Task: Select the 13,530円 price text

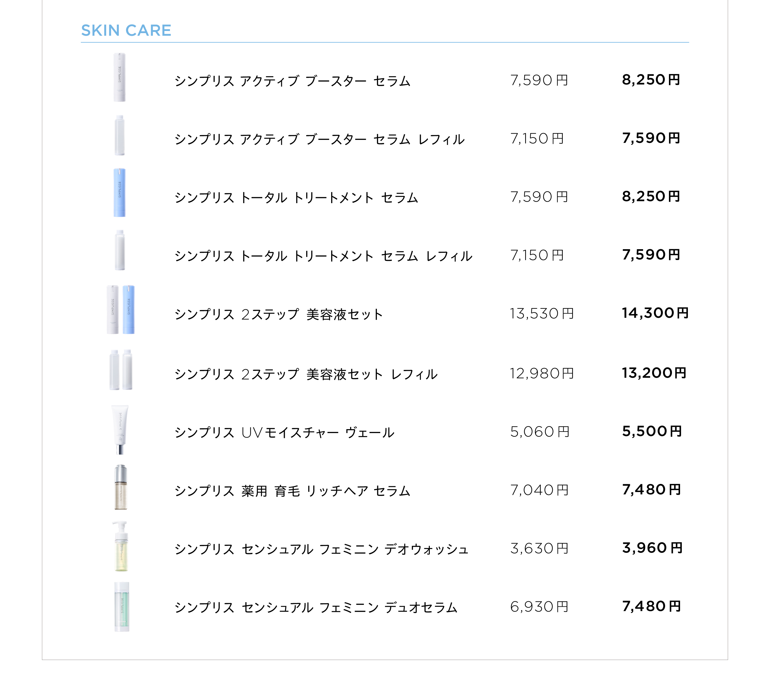Action: pyautogui.click(x=542, y=314)
